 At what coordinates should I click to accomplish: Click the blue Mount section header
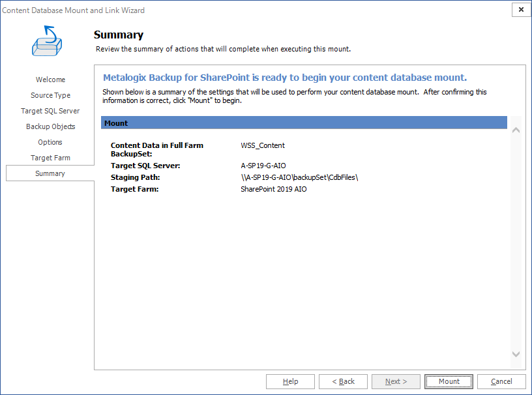point(304,123)
